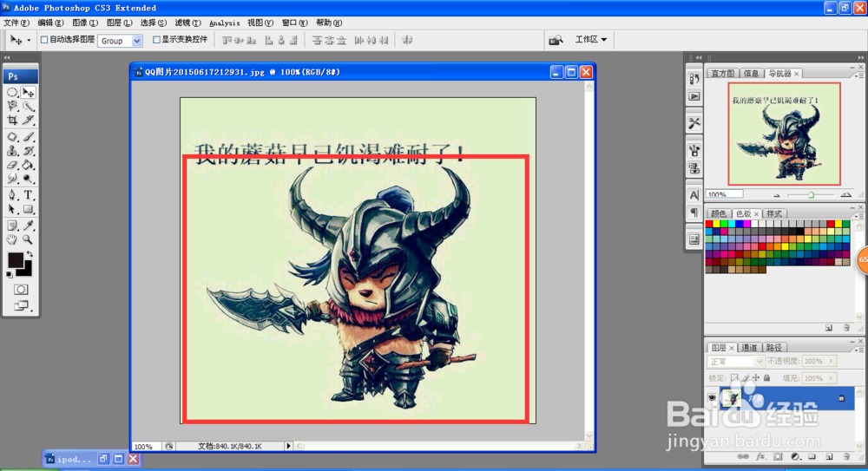Open the 不透明度 opacity slider arrow
Image resolution: width=868 pixels, height=471 pixels.
point(831,362)
